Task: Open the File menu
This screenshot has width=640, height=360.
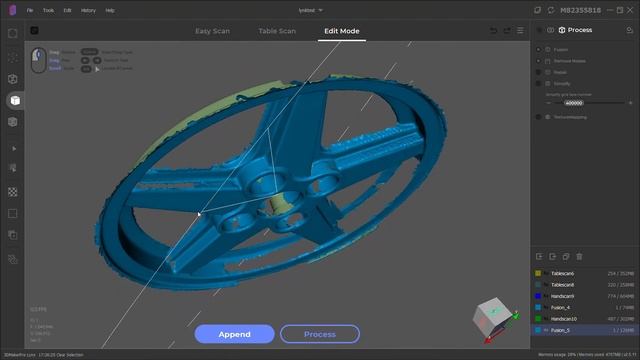Action: (x=30, y=10)
